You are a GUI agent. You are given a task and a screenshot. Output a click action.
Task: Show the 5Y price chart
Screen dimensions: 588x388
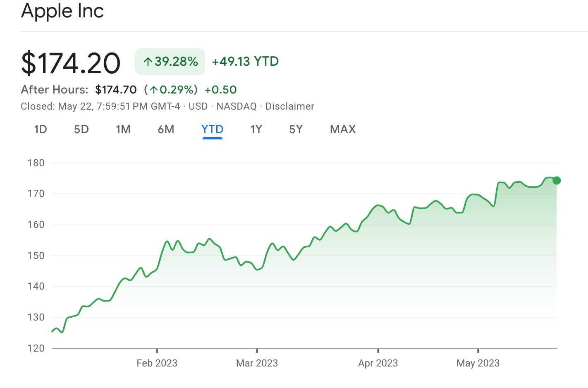[296, 129]
